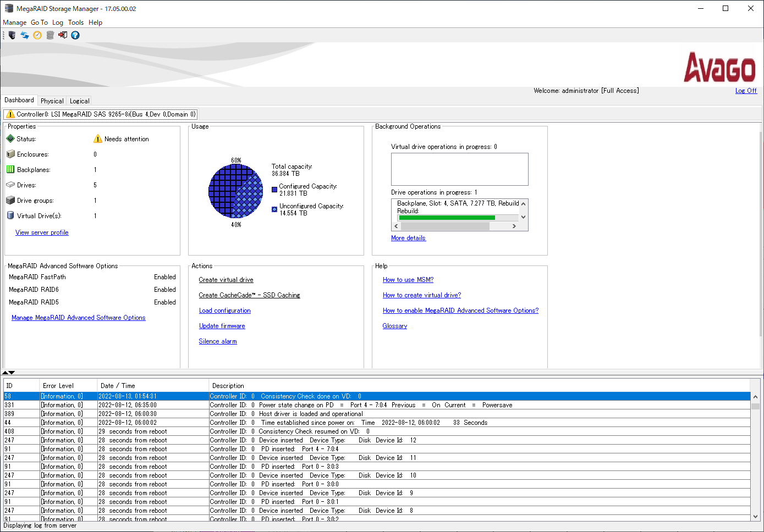Click the log scrollbar up arrow
The height and width of the screenshot is (532, 764).
pyautogui.click(x=755, y=397)
